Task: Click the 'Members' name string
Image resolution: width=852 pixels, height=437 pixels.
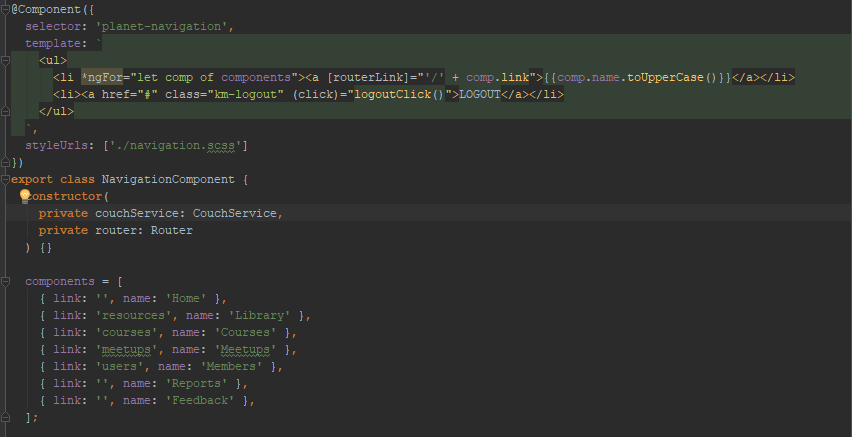Action: [231, 366]
